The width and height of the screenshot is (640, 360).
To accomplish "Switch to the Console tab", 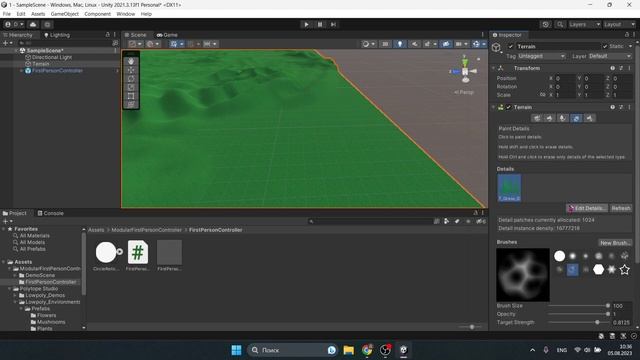I will tap(51, 213).
